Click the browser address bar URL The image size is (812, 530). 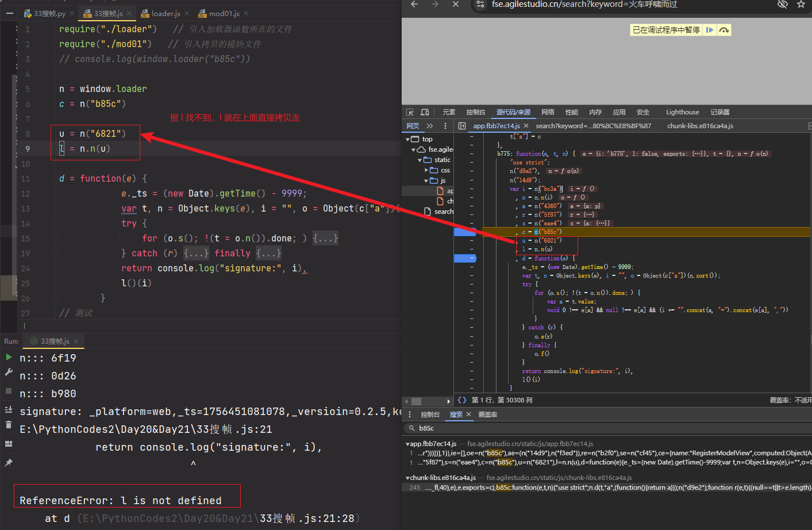coord(584,5)
